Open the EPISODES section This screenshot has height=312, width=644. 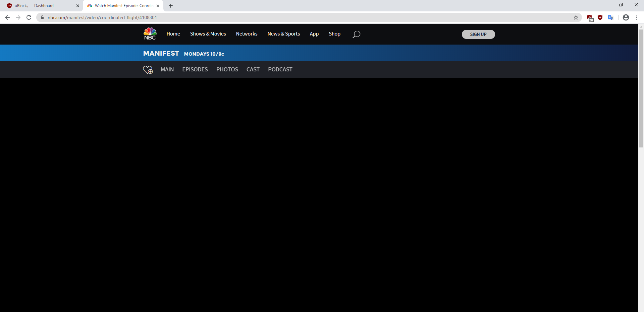(195, 69)
